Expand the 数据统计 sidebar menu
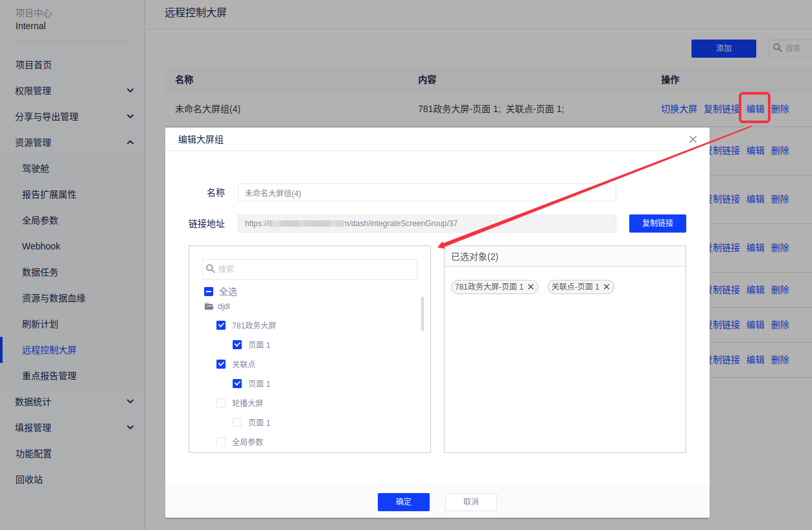This screenshot has height=530, width=812. pyautogui.click(x=130, y=402)
